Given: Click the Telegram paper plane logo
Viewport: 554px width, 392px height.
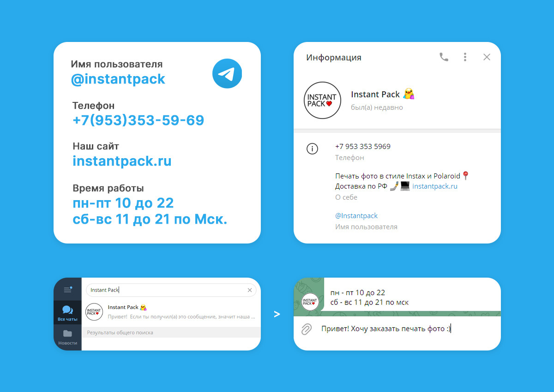Looking at the screenshot, I should tap(227, 73).
